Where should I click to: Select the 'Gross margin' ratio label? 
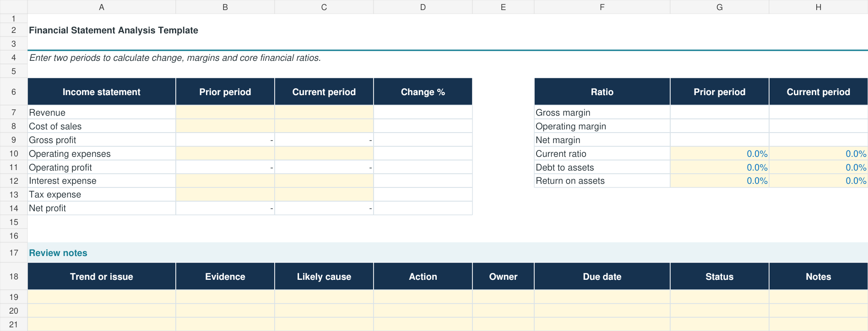(563, 112)
